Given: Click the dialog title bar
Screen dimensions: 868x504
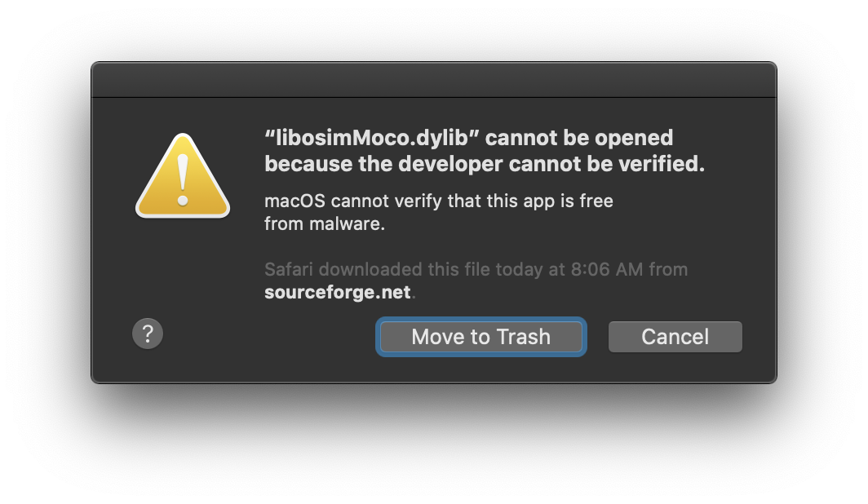Looking at the screenshot, I should point(434,79).
